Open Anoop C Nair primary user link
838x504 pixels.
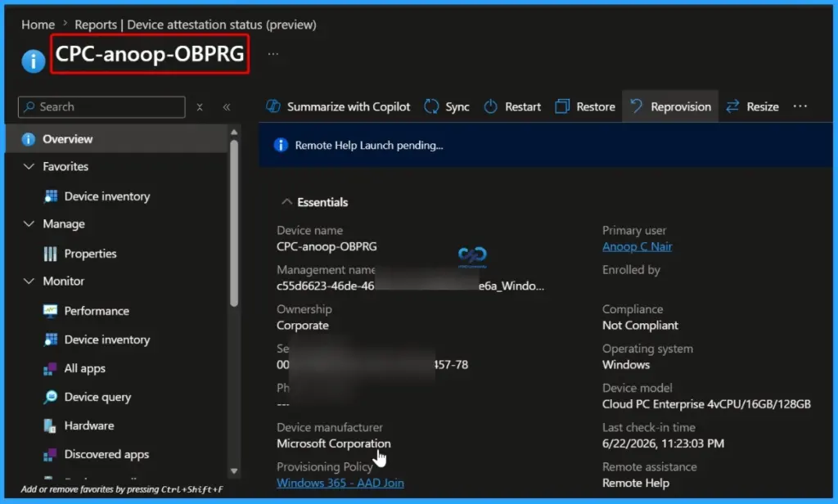[x=637, y=246]
